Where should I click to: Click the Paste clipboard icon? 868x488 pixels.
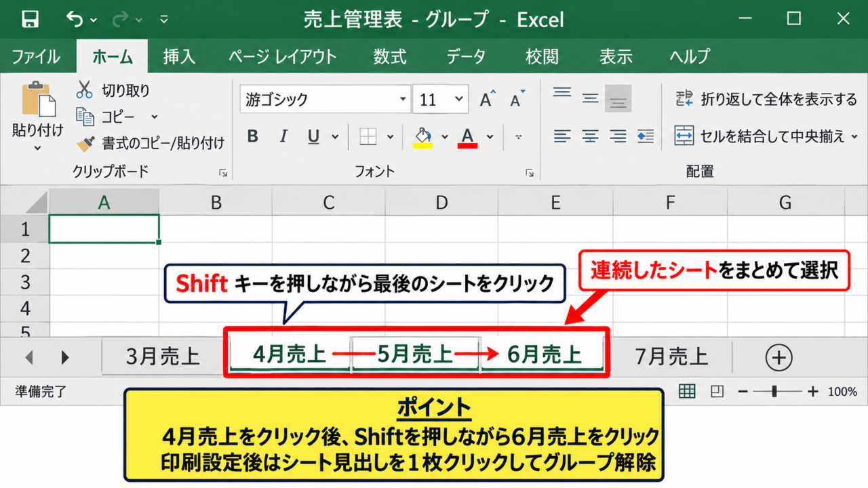pos(39,100)
